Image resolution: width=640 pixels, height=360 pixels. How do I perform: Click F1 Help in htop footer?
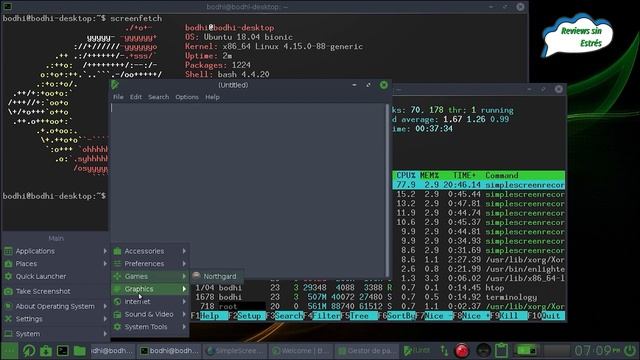pyautogui.click(x=209, y=316)
